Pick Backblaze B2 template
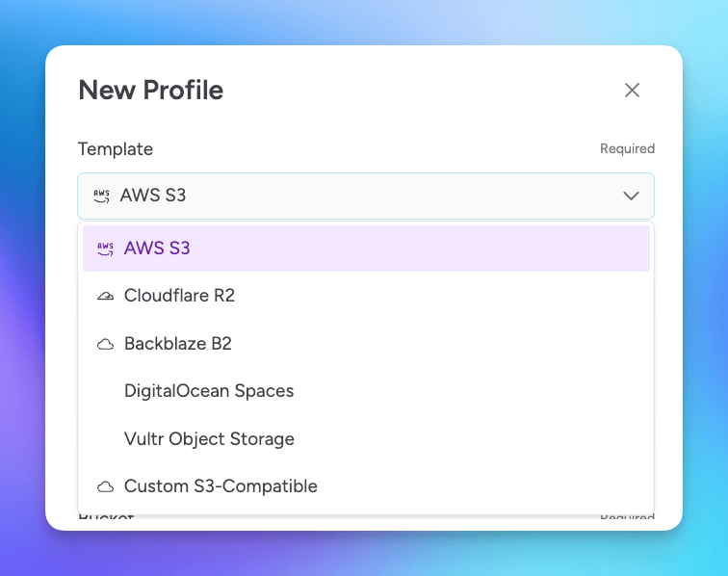The image size is (728, 576). coord(366,344)
